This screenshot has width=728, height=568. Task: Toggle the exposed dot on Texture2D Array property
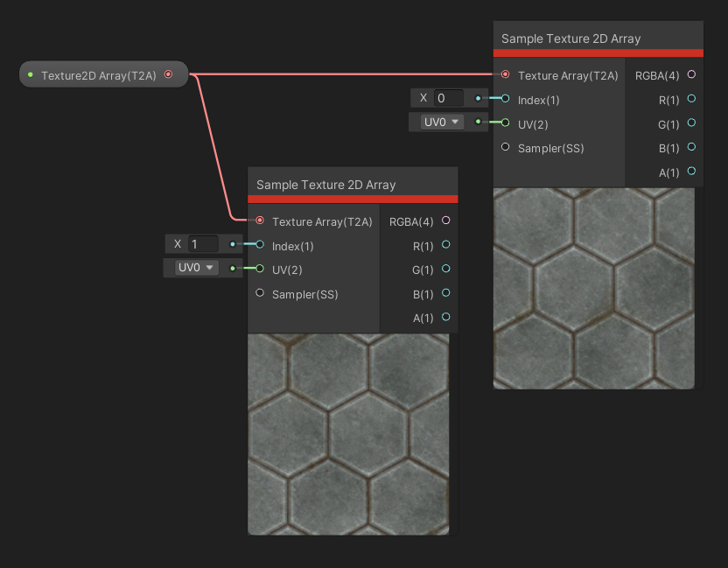tap(29, 75)
